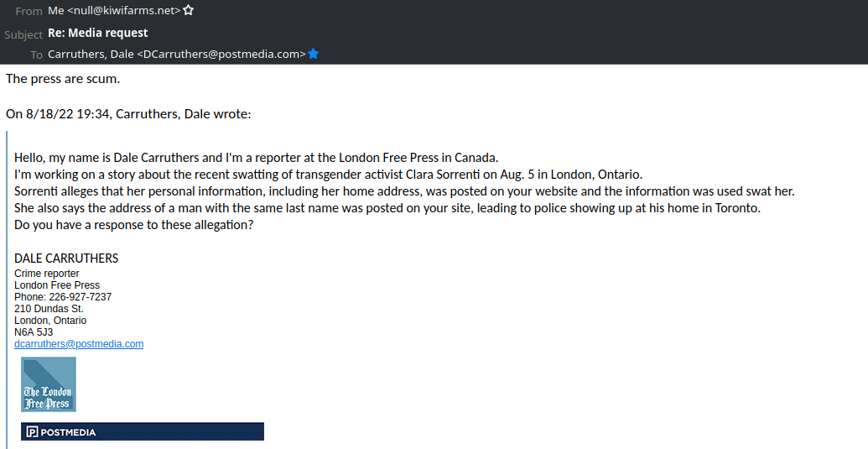
Task: Click the "Crime reporter" title line
Action: [47, 274]
